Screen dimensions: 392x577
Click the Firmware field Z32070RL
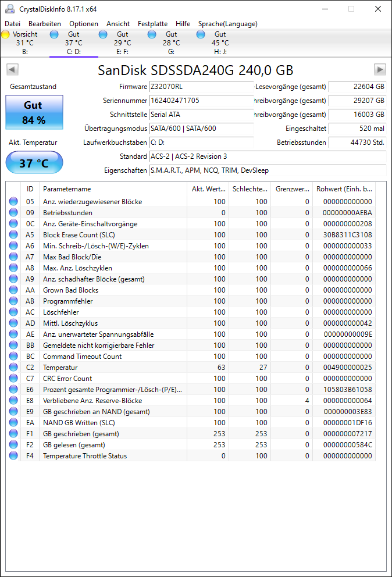coord(201,87)
